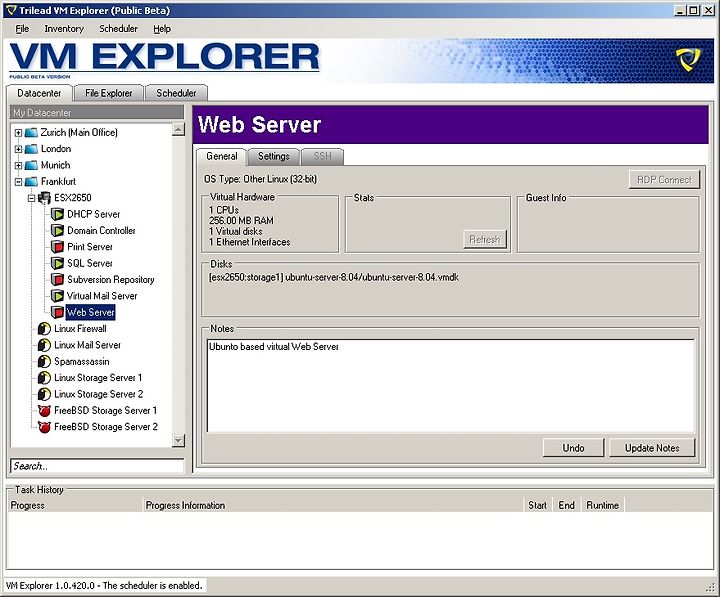Open the Help menu
The image size is (720, 597).
[x=162, y=28]
